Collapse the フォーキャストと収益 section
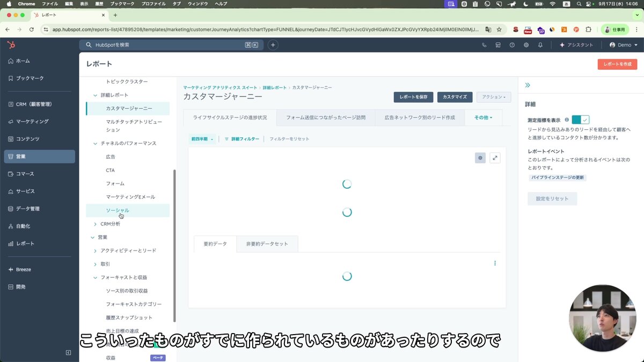 (x=94, y=277)
